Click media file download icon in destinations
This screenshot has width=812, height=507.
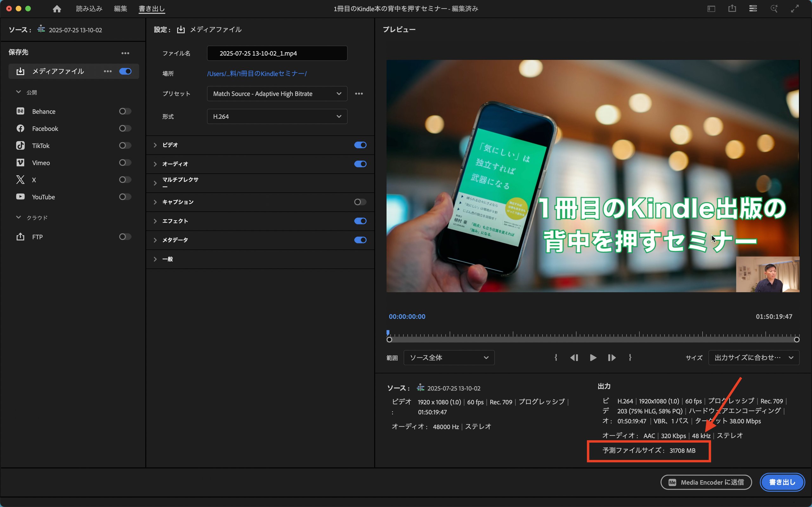point(20,71)
